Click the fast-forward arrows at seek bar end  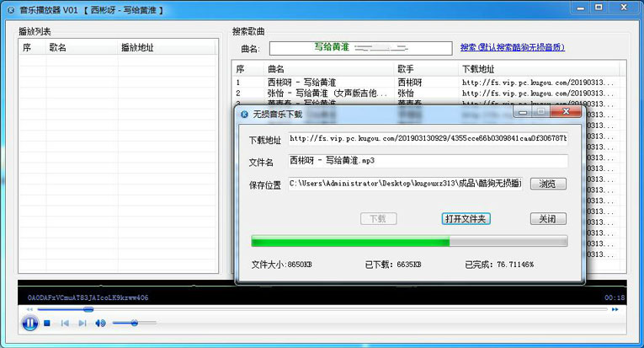[615, 309]
